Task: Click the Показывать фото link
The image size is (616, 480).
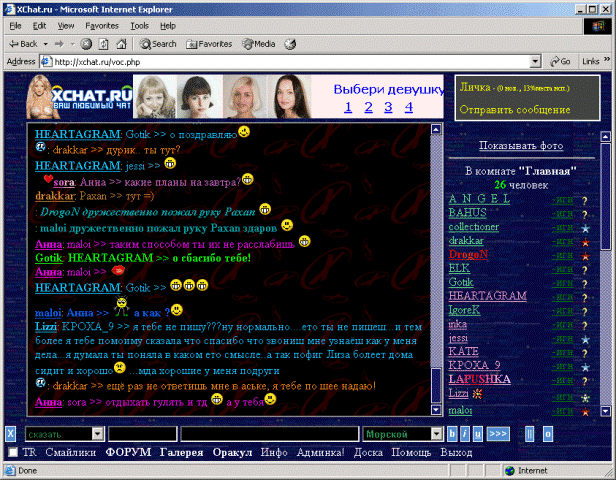Action: pyautogui.click(x=521, y=146)
